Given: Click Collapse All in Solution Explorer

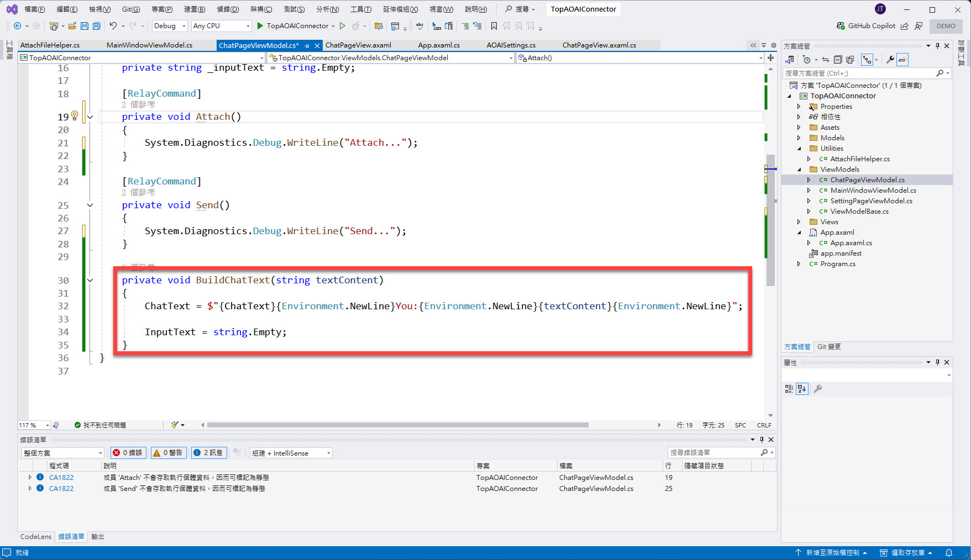Looking at the screenshot, I should coord(838,60).
